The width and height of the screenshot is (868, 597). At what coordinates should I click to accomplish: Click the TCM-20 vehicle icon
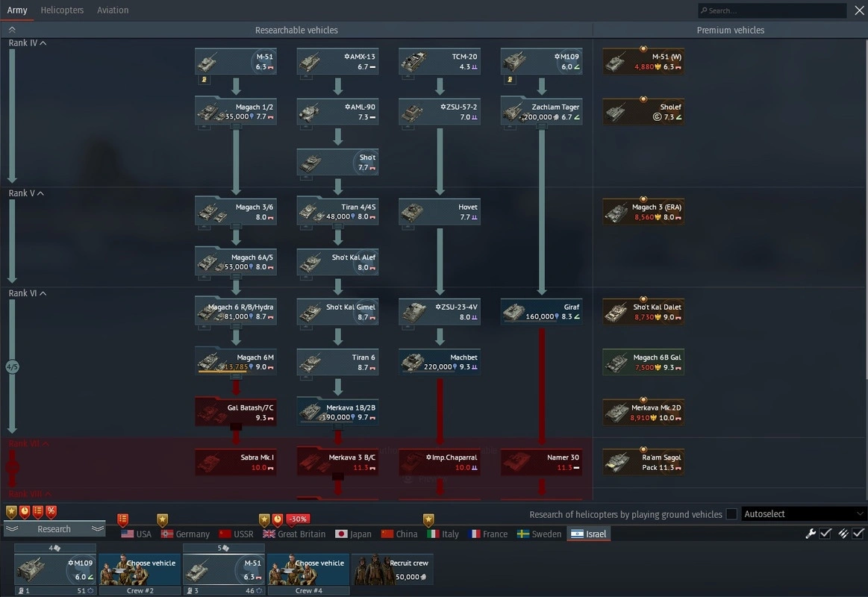coord(440,61)
